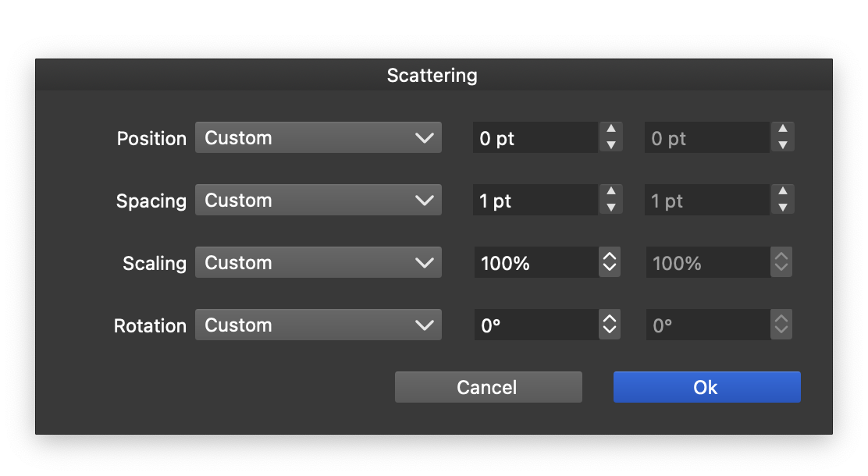Click the first Scaling value stepper
Screen dimensions: 868x476
[x=610, y=263]
